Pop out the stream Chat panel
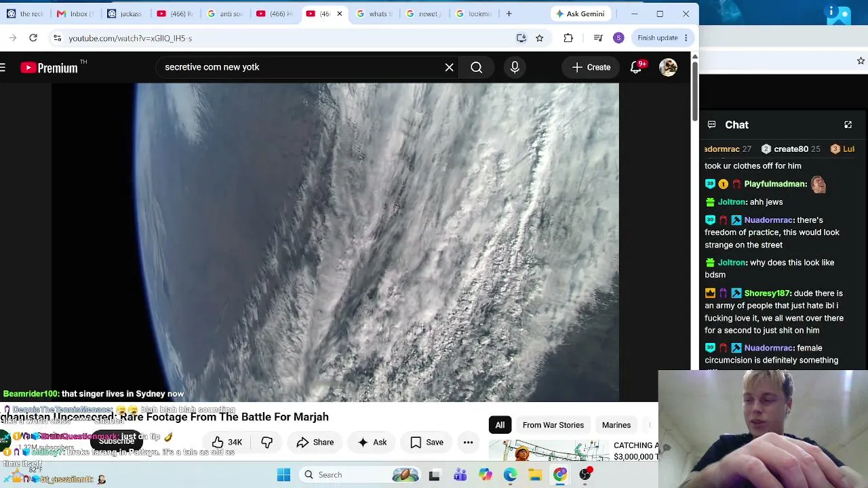868x488 pixels. (848, 125)
